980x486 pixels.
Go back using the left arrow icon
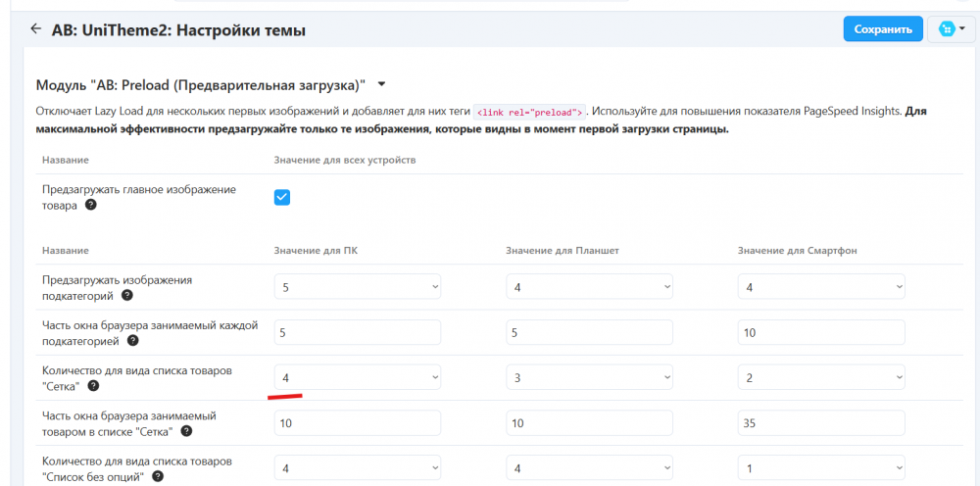pyautogui.click(x=35, y=28)
